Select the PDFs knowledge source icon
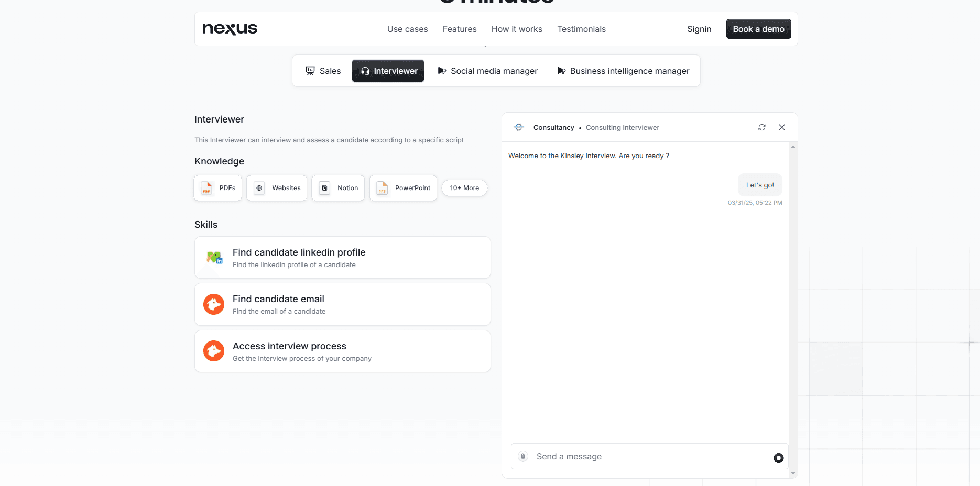The height and width of the screenshot is (486, 980). pyautogui.click(x=206, y=188)
